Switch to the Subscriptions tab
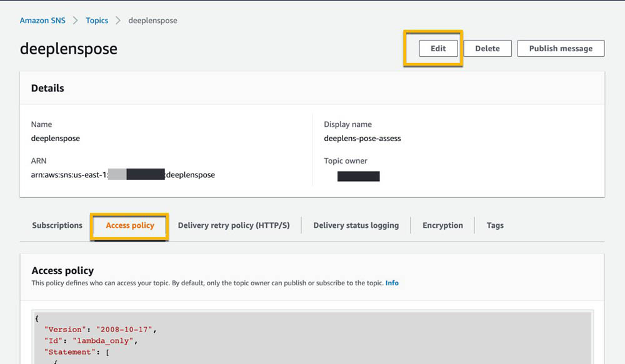The image size is (625, 364). click(x=57, y=225)
